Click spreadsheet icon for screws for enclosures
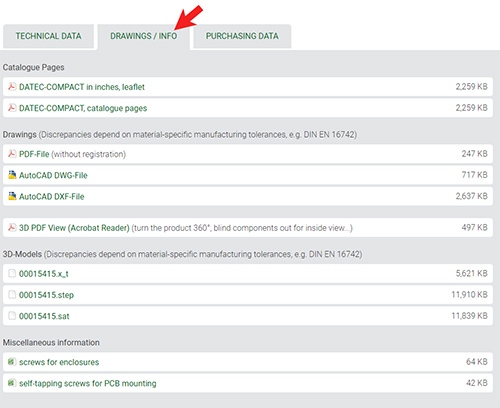 point(12,361)
